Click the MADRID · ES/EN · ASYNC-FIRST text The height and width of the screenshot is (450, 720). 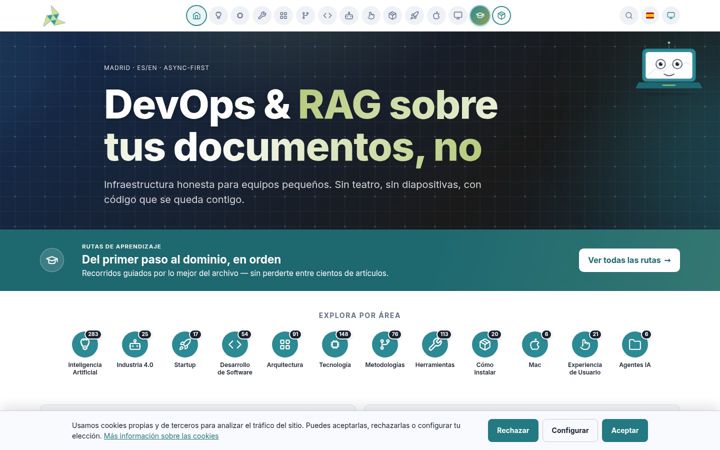[x=157, y=68]
